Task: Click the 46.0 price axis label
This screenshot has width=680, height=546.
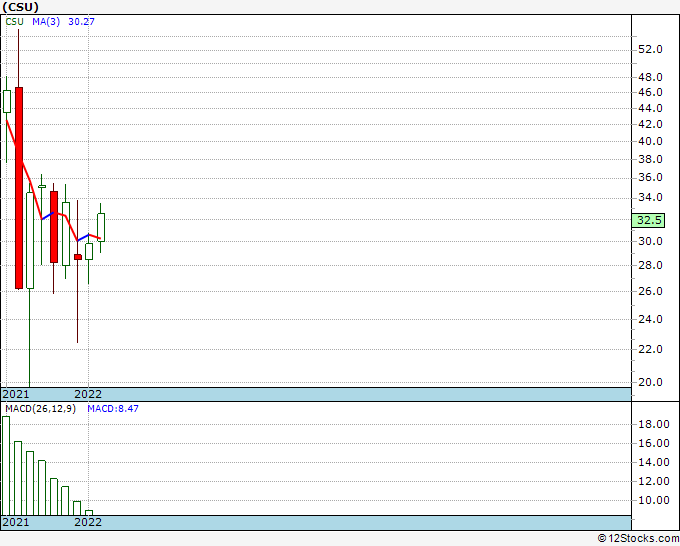Action: click(x=651, y=92)
